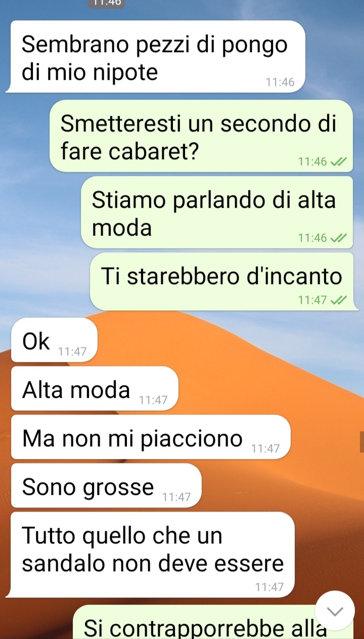The image size is (364, 639).
Task: Select the received 'Ok' message
Action: pyautogui.click(x=54, y=340)
